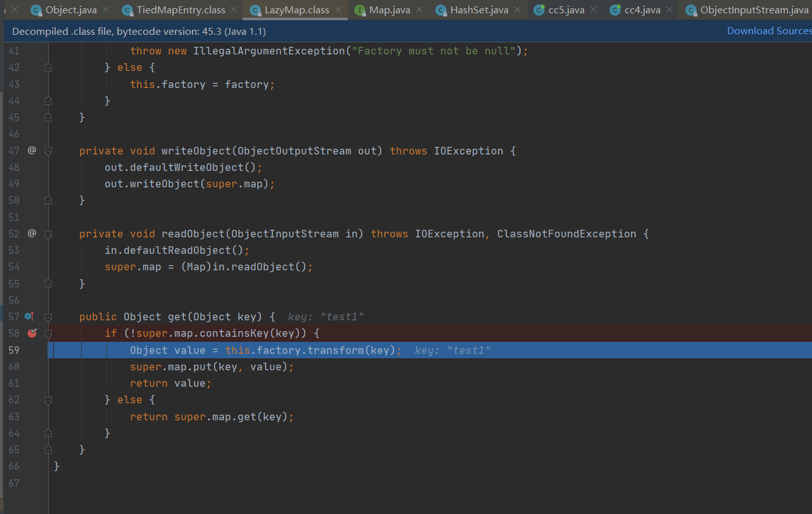Viewport: 812px width, 514px height.
Task: Click the fold end marker on line 55
Action: [48, 283]
